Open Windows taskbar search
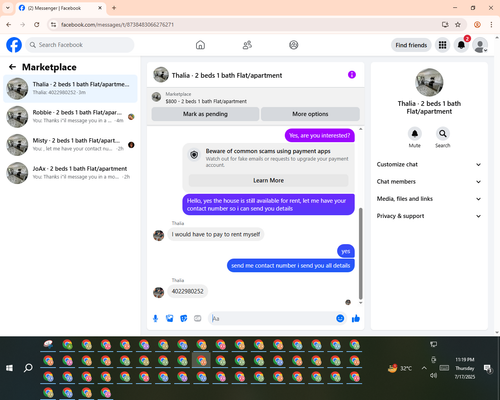The width and height of the screenshot is (500, 400). point(28,368)
